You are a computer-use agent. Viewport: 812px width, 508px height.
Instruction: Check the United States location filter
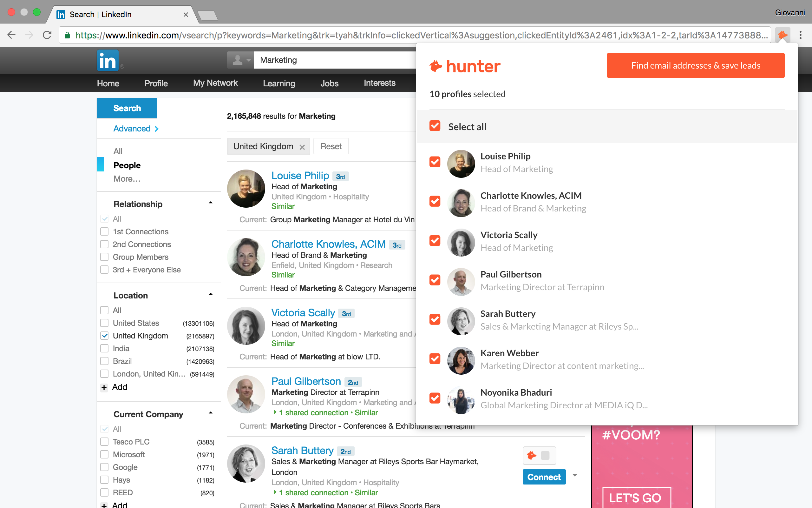pyautogui.click(x=104, y=323)
